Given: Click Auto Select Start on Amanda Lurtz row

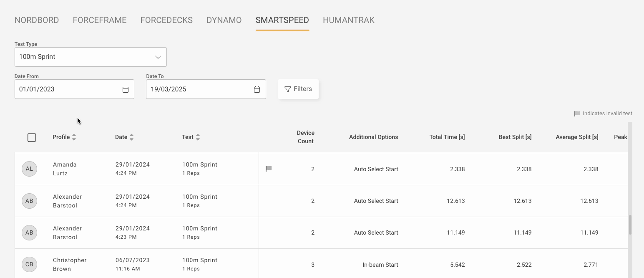Looking at the screenshot, I should pyautogui.click(x=376, y=169).
